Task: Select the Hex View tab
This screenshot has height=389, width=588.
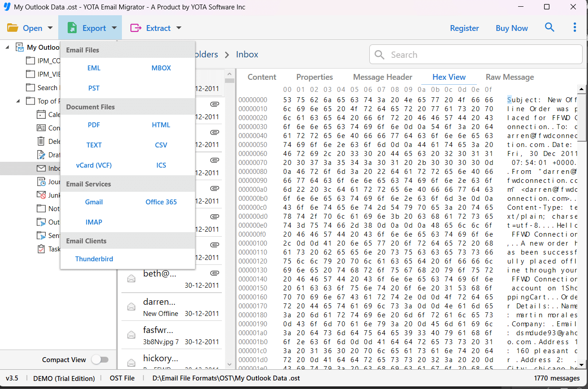Action: point(449,77)
